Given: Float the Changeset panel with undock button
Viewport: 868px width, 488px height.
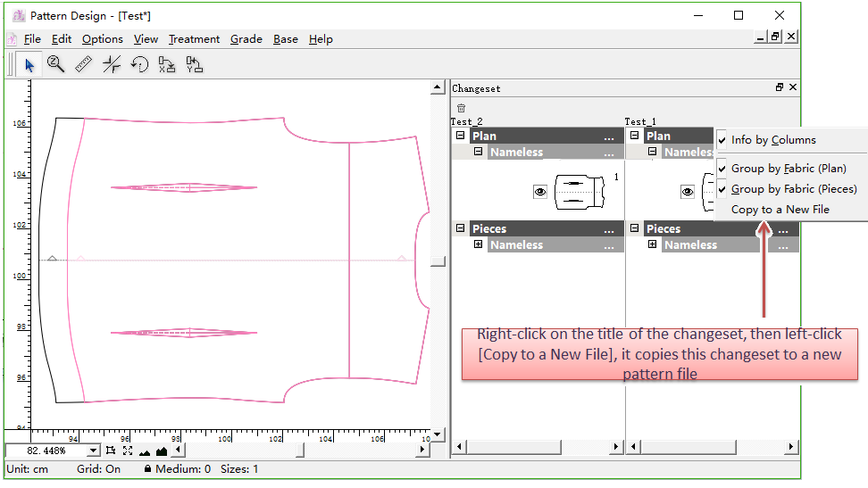Looking at the screenshot, I should 779,87.
